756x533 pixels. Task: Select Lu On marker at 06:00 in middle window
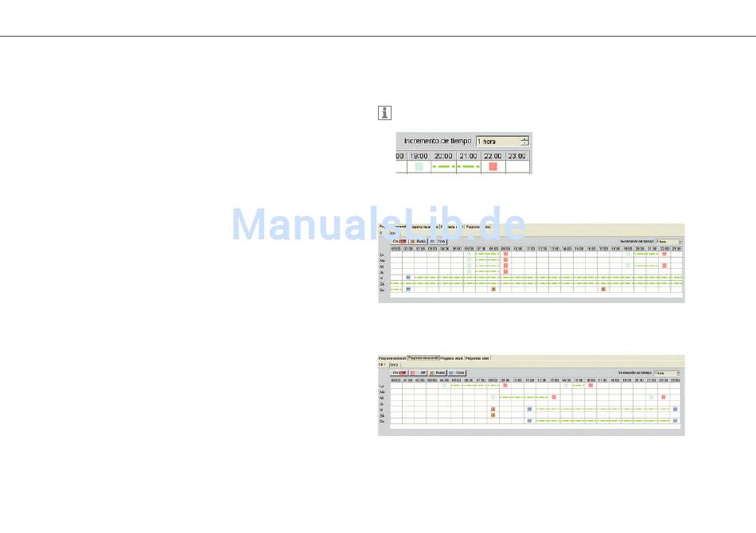point(470,254)
